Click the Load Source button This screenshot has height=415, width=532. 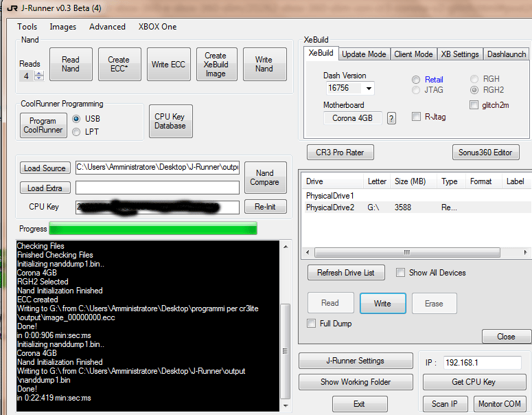[x=45, y=168]
